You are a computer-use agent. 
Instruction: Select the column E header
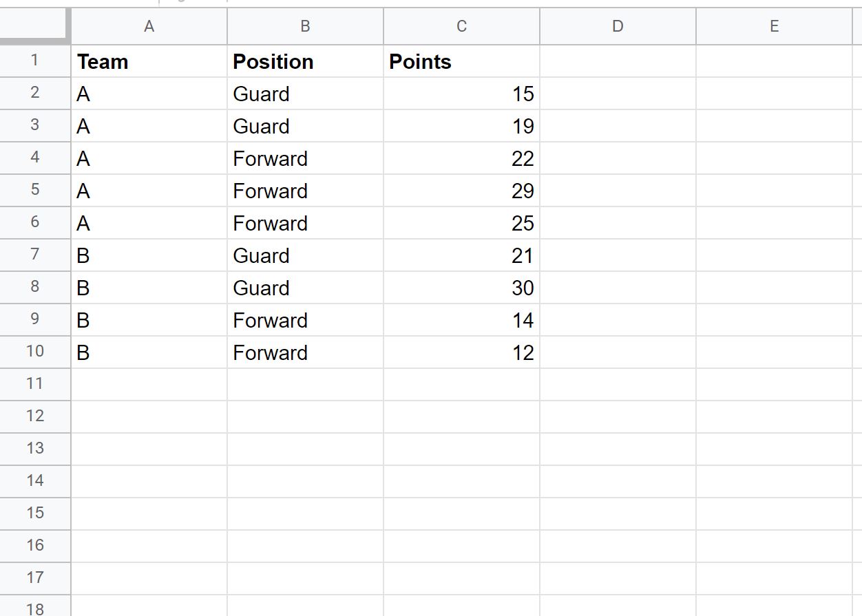tap(774, 26)
